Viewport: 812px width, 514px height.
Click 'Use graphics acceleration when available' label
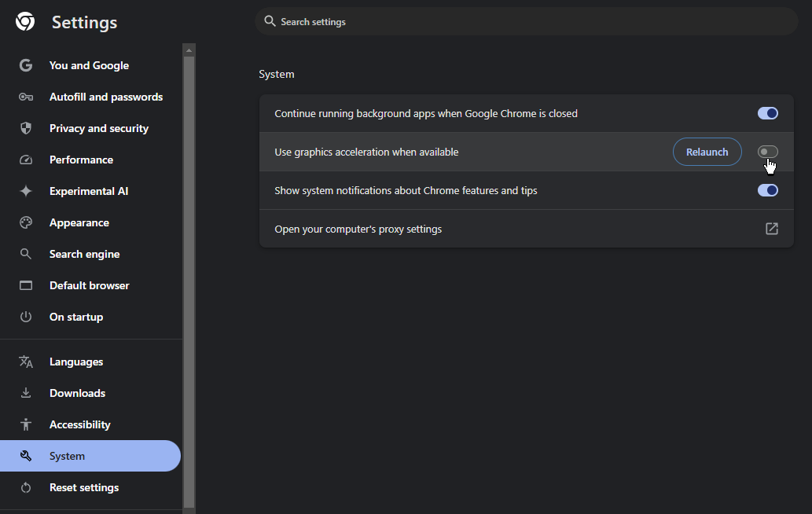366,152
